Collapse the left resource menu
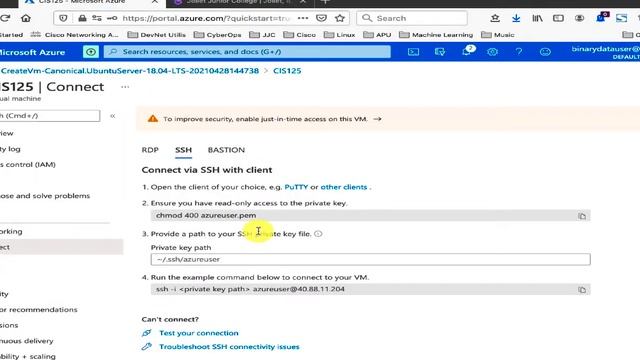The width and height of the screenshot is (640, 360). tap(113, 116)
